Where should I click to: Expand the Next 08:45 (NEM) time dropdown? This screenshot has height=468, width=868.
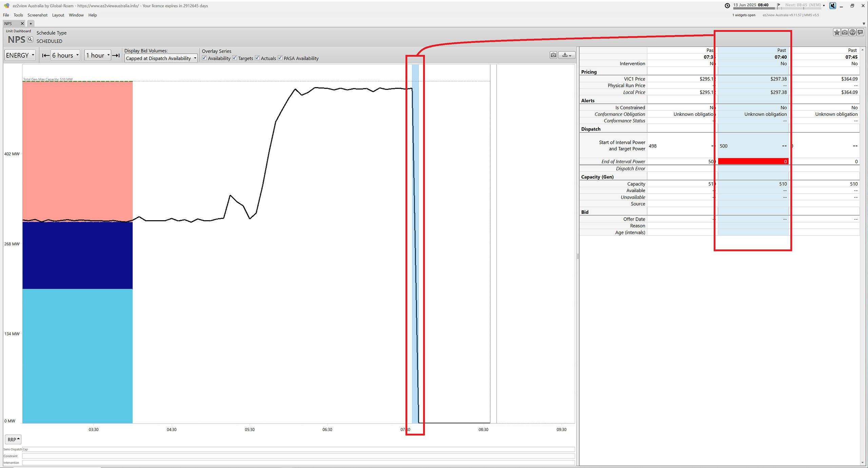click(824, 5)
